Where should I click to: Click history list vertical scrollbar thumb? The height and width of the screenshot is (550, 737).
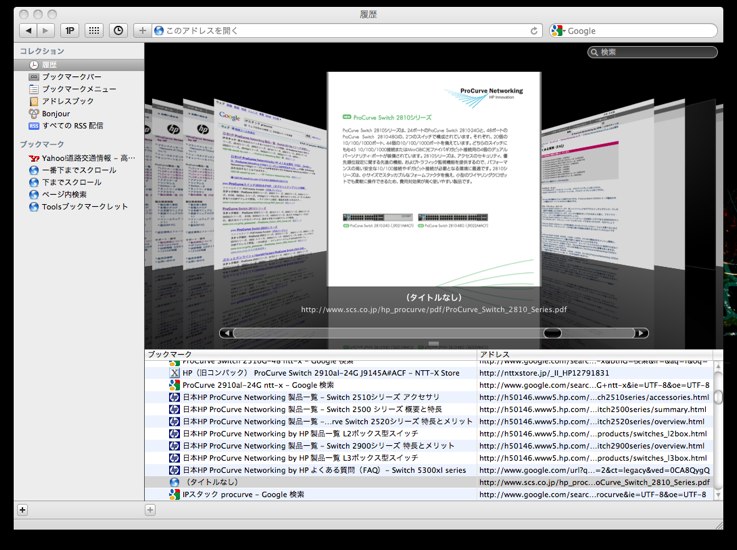point(718,397)
